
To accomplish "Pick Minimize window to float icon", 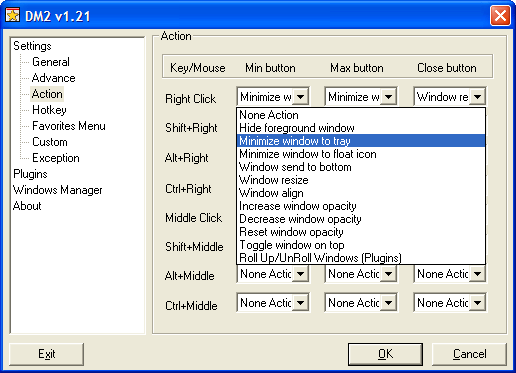I will tap(361, 154).
